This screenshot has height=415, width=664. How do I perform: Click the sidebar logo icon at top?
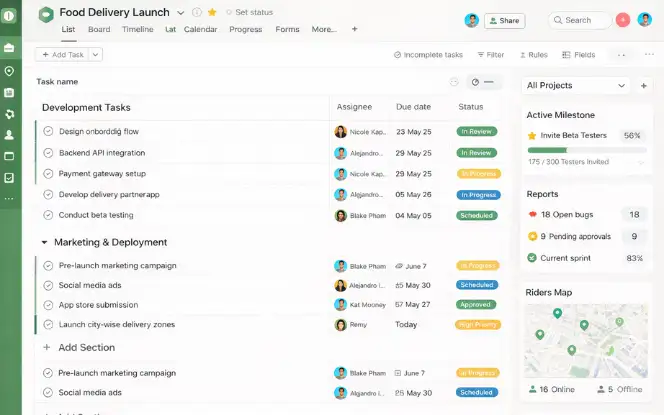(9, 16)
